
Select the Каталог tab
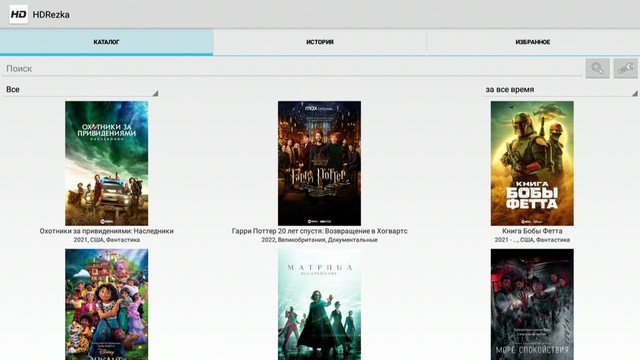point(106,42)
